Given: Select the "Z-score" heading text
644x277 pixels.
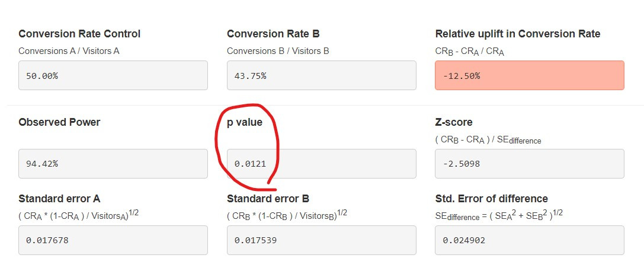Looking at the screenshot, I should 454,122.
